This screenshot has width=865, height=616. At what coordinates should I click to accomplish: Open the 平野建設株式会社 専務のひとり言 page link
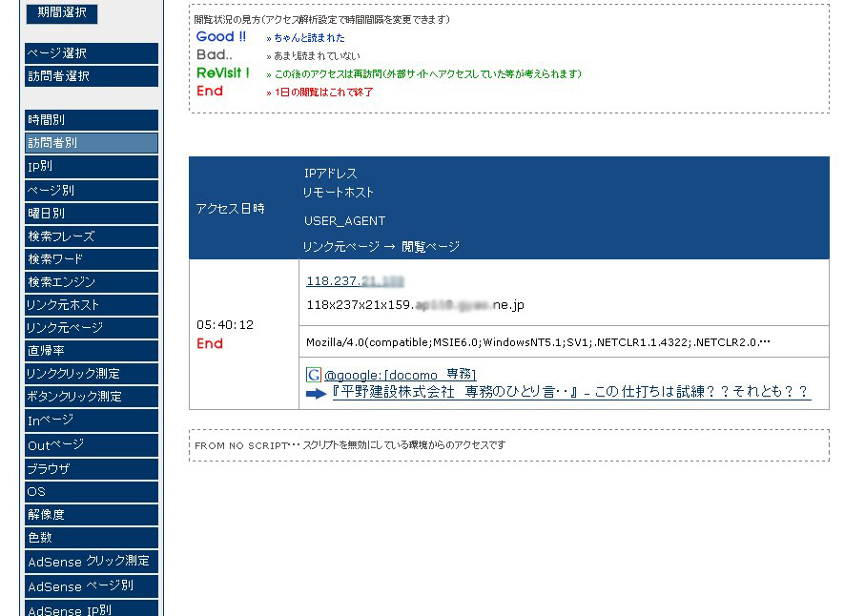point(571,392)
